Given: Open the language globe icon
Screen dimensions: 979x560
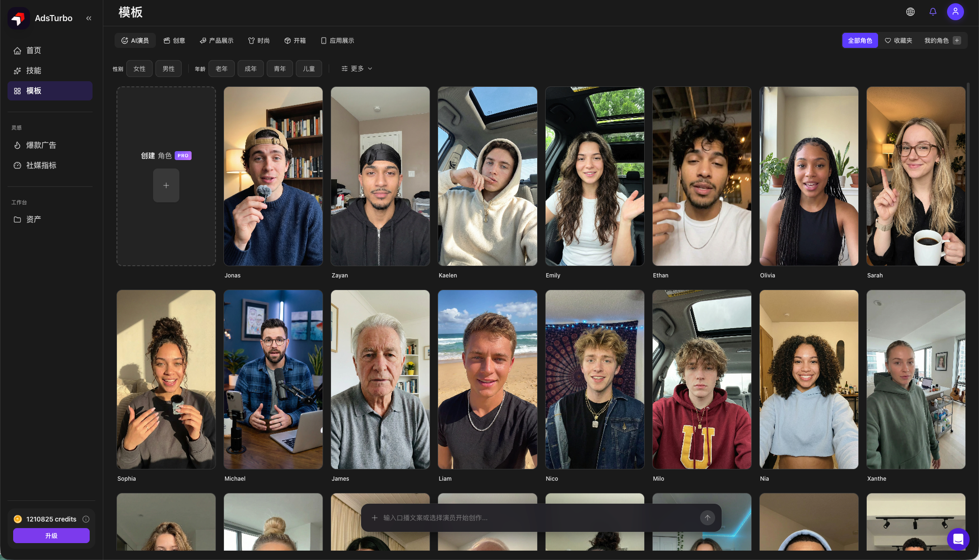Looking at the screenshot, I should click(910, 12).
